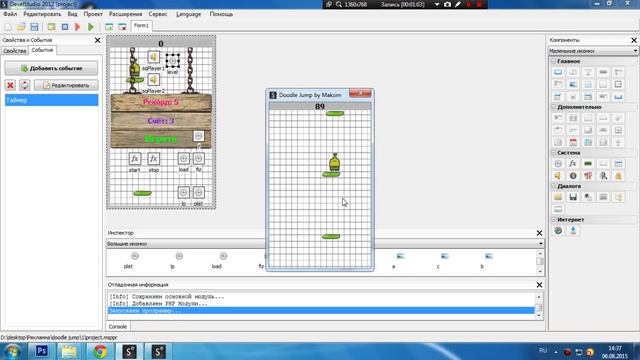Open the Помощь menu

(221, 14)
